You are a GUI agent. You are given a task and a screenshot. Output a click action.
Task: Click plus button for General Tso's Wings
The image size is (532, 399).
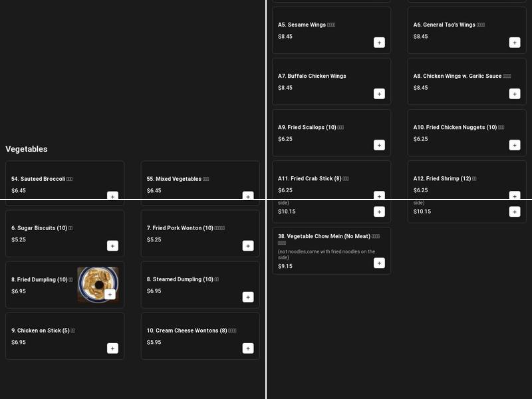tap(514, 43)
